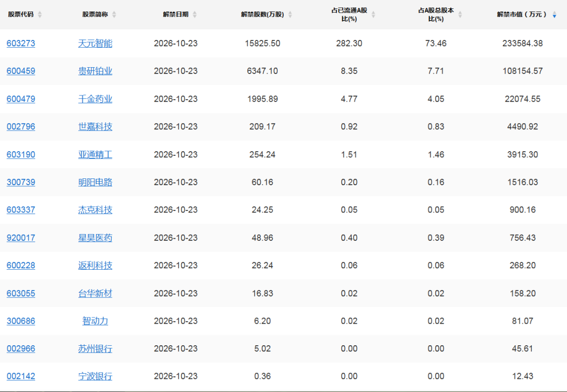Sort by 占A股总股本比(%) arrows
The width and height of the screenshot is (567, 392).
point(460,15)
